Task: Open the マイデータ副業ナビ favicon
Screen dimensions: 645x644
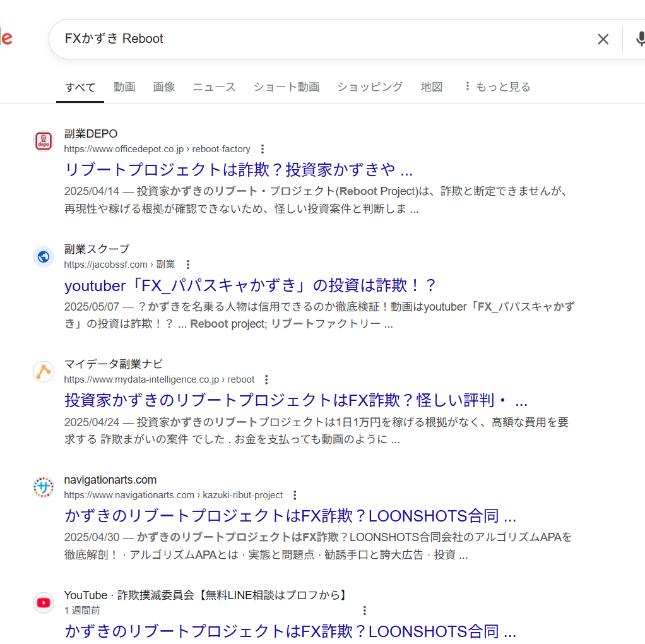Action: [x=44, y=372]
